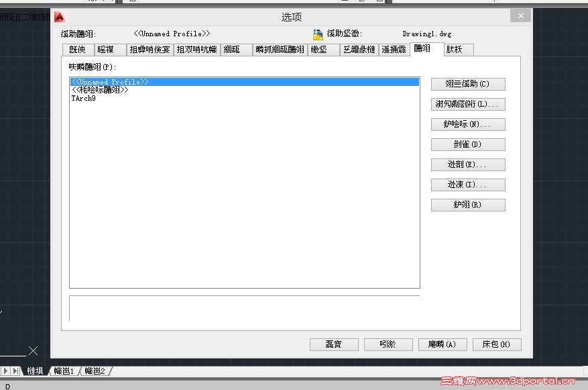Open the fourth (Plot and Publish) tab
The image size is (588, 390).
[x=197, y=50]
